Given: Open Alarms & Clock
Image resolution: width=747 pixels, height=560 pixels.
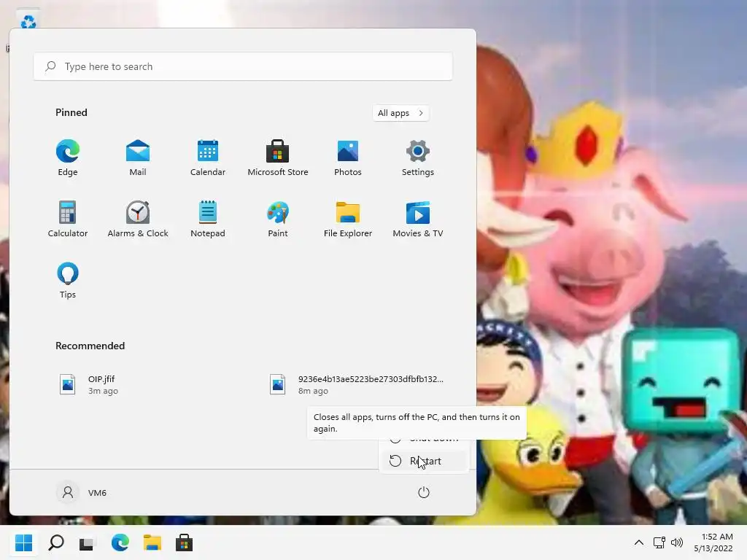Looking at the screenshot, I should [x=138, y=219].
